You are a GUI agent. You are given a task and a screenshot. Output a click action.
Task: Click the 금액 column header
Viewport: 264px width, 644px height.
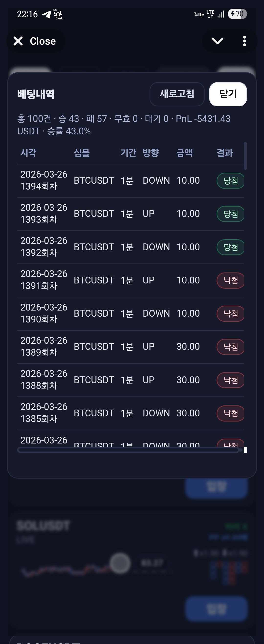coord(184,153)
